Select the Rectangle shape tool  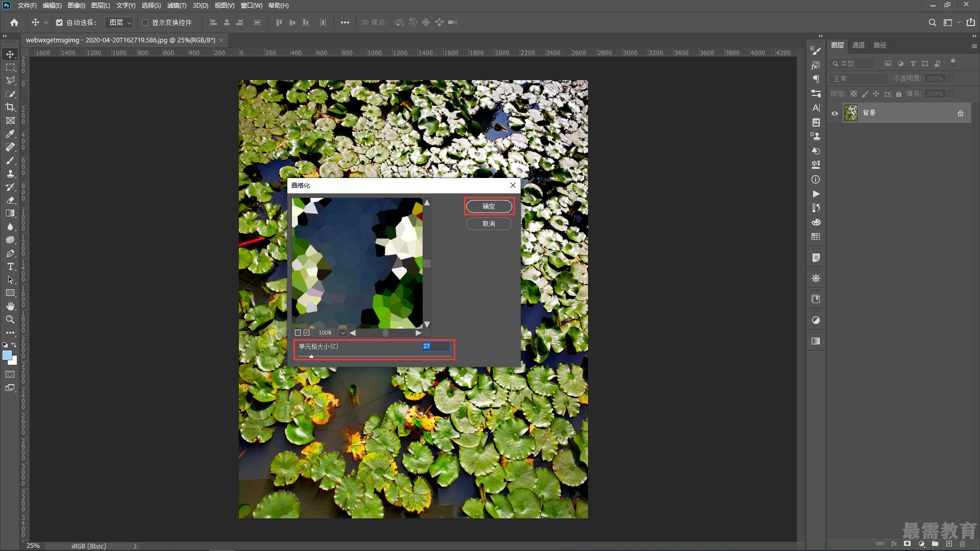(x=10, y=293)
